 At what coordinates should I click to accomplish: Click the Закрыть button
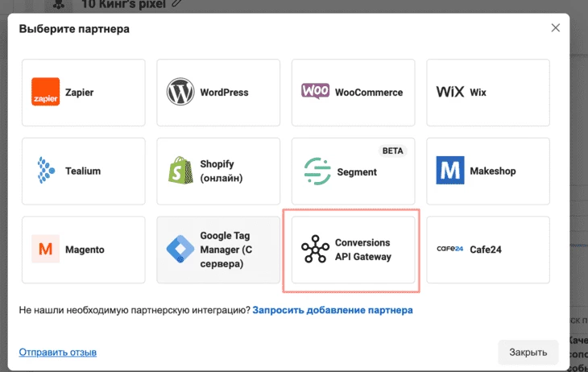point(528,352)
